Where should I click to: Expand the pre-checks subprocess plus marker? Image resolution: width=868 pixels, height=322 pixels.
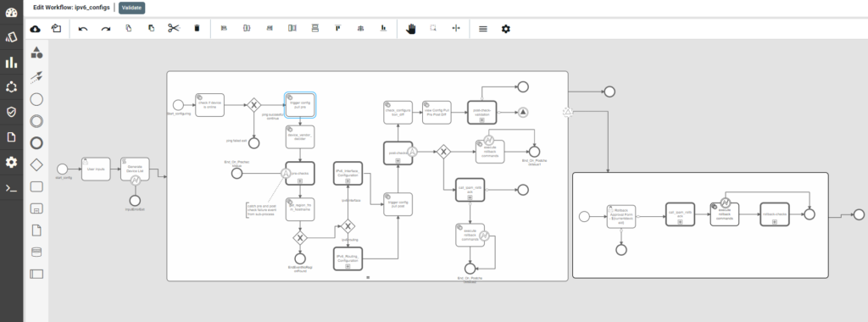(300, 180)
